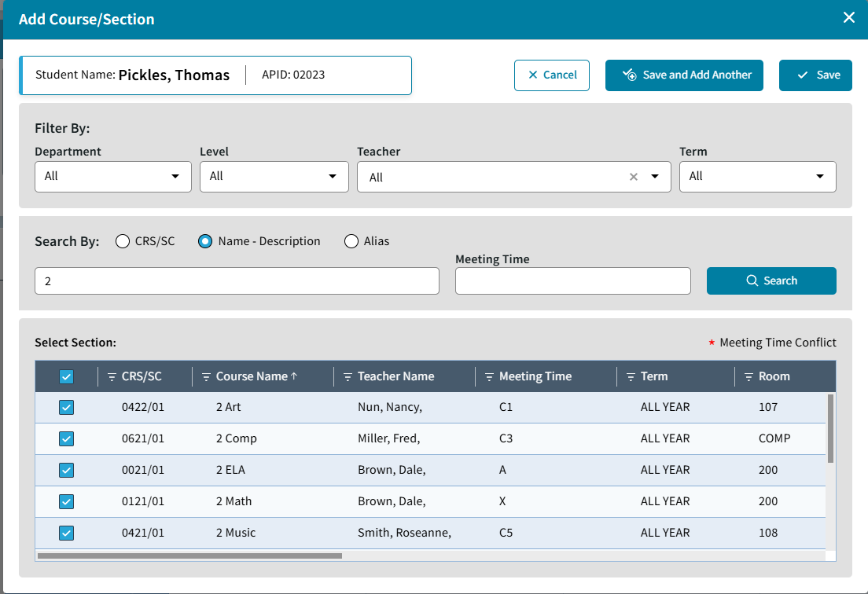Viewport: 868px width, 594px height.
Task: Toggle the select-all checkbox in header
Action: coord(66,376)
